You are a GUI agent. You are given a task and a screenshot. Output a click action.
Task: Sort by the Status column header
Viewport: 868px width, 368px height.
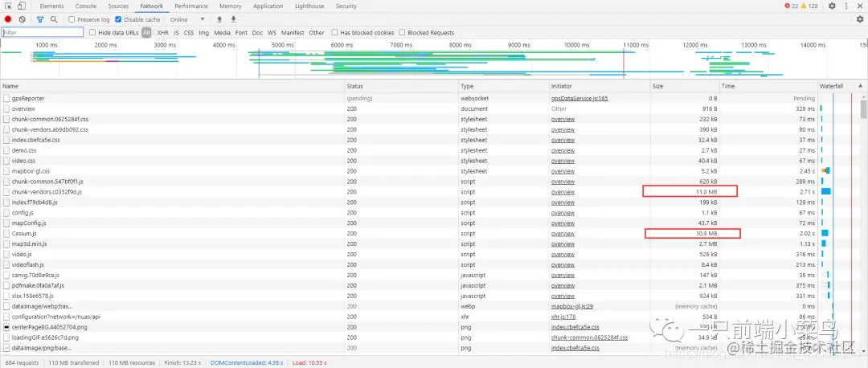tap(401, 86)
